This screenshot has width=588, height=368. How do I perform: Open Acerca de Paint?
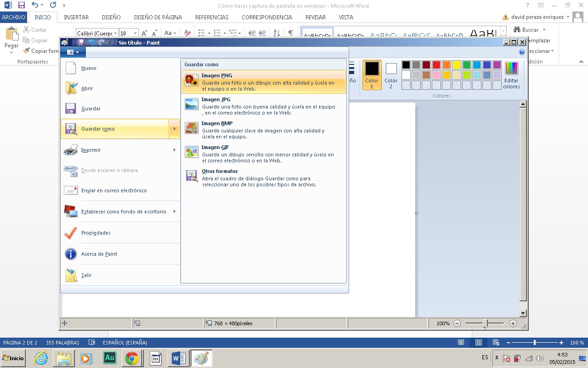coord(120,254)
